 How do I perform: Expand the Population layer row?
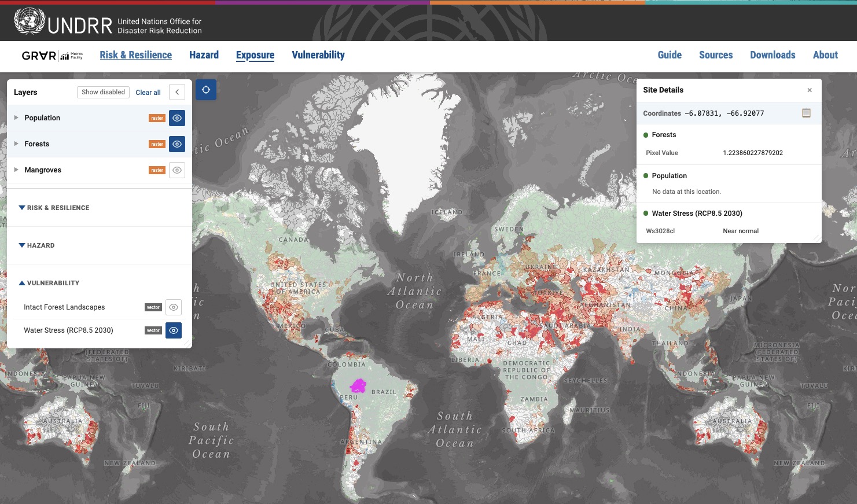[16, 117]
